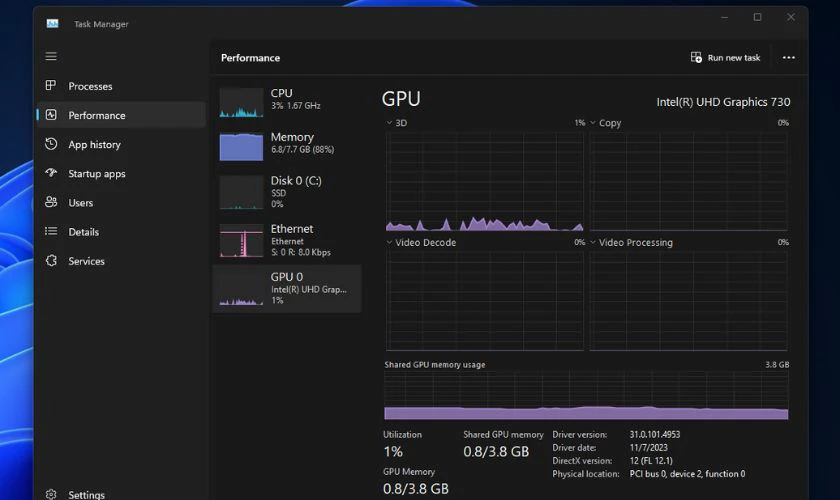840x500 pixels.
Task: Click the driver date 11/7/2023
Action: point(648,447)
